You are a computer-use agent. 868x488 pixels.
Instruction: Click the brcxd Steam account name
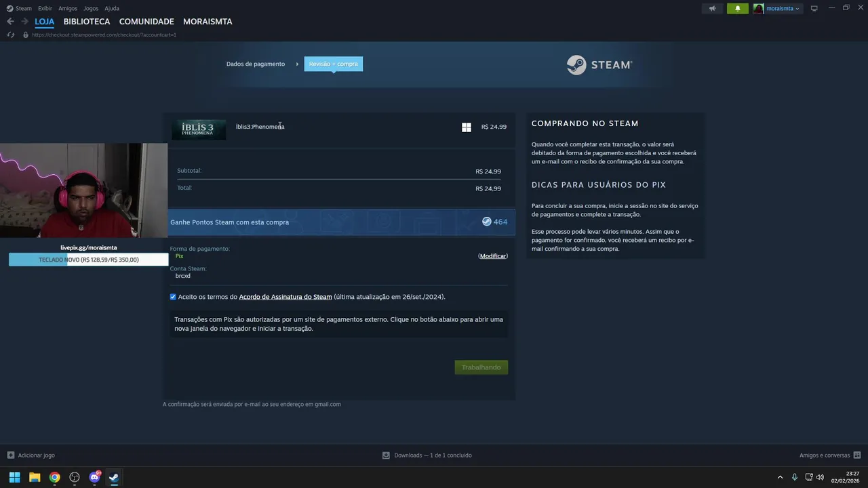183,276
